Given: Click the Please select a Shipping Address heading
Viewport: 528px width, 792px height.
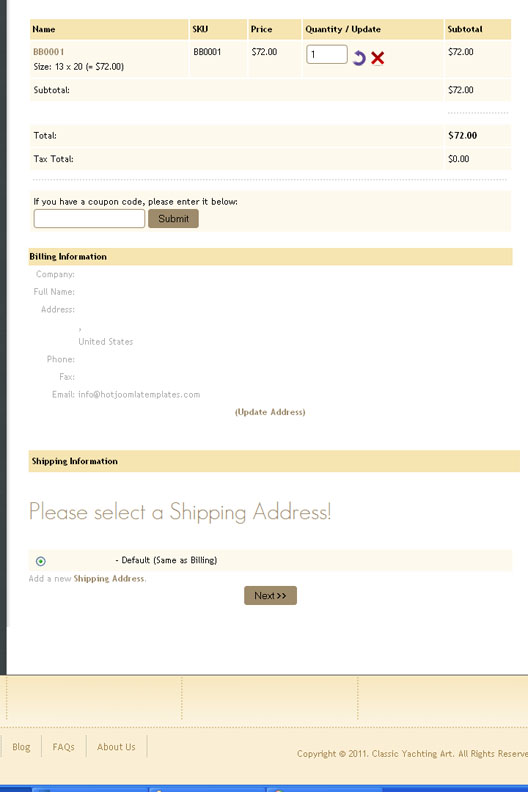Looking at the screenshot, I should coord(180,512).
